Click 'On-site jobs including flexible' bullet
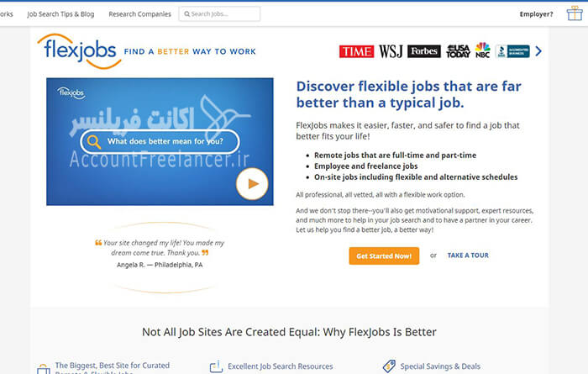This screenshot has width=588, height=374. pyautogui.click(x=416, y=177)
